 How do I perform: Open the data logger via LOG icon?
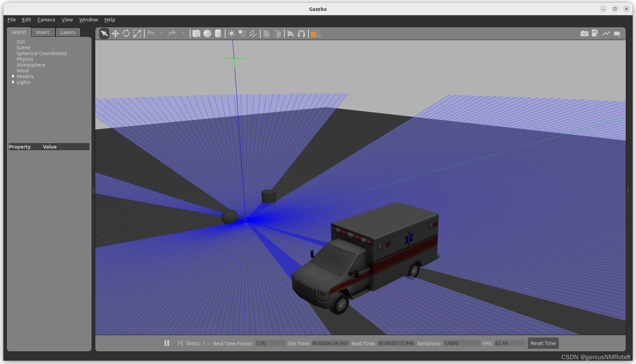pos(595,33)
